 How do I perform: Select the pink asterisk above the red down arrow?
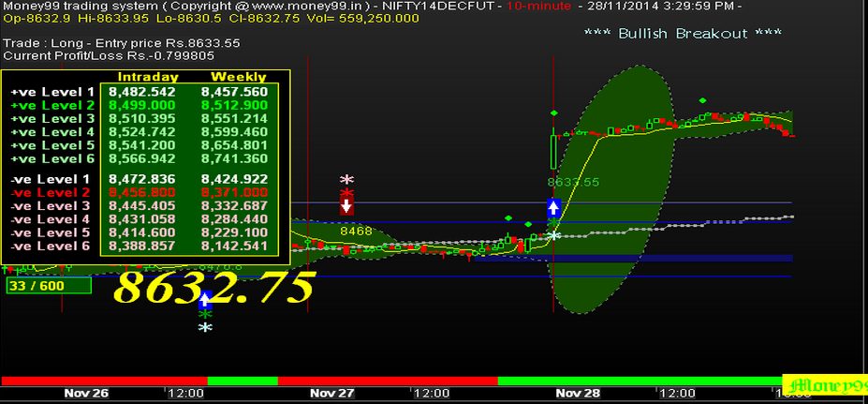[346, 180]
